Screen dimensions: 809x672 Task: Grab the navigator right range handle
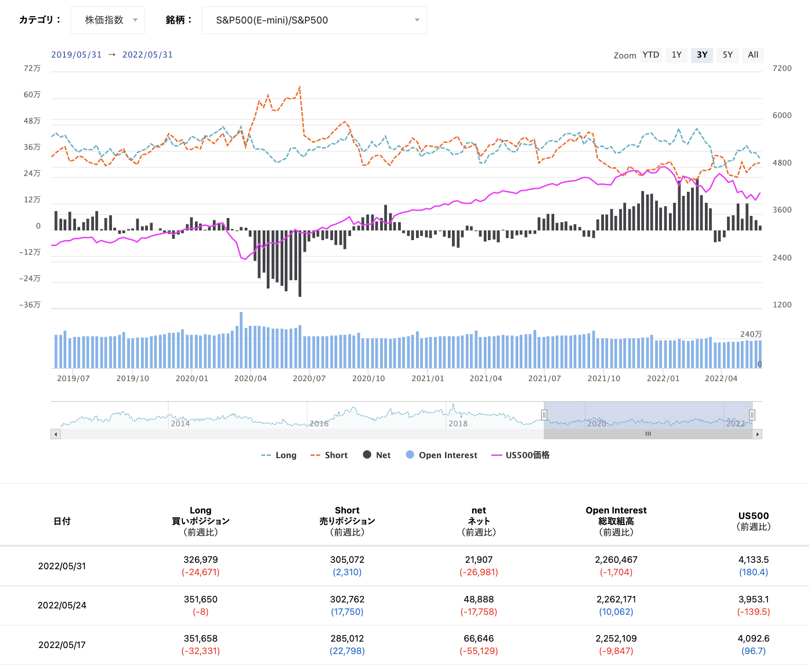coord(752,415)
